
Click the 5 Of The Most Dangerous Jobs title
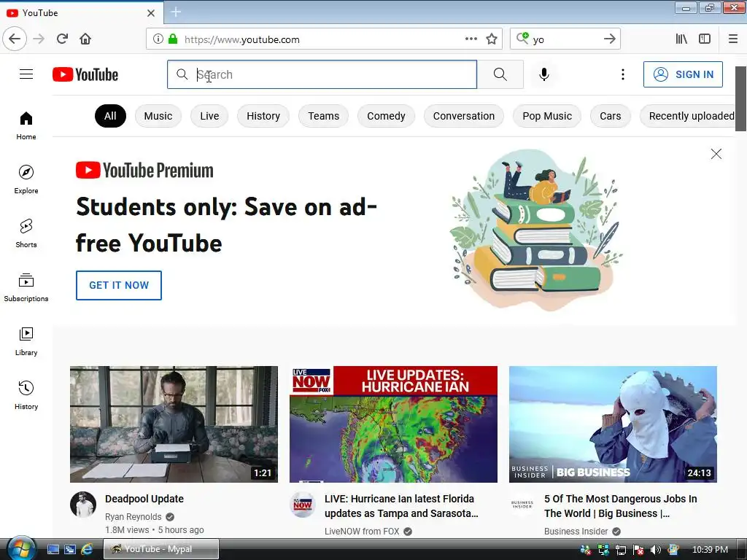coord(620,506)
